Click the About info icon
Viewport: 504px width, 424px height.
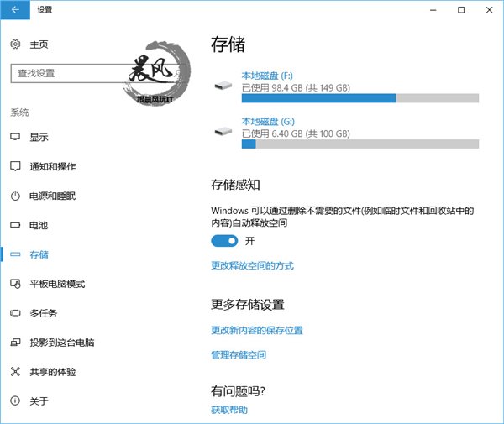click(15, 400)
